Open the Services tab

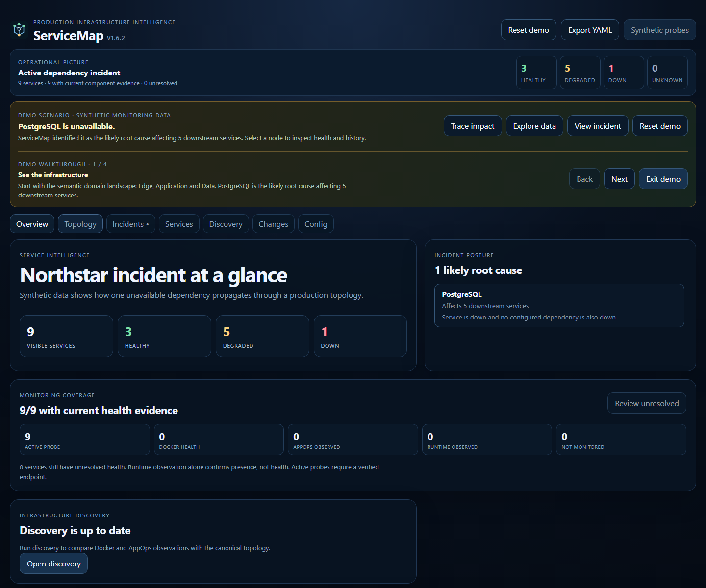pyautogui.click(x=179, y=224)
